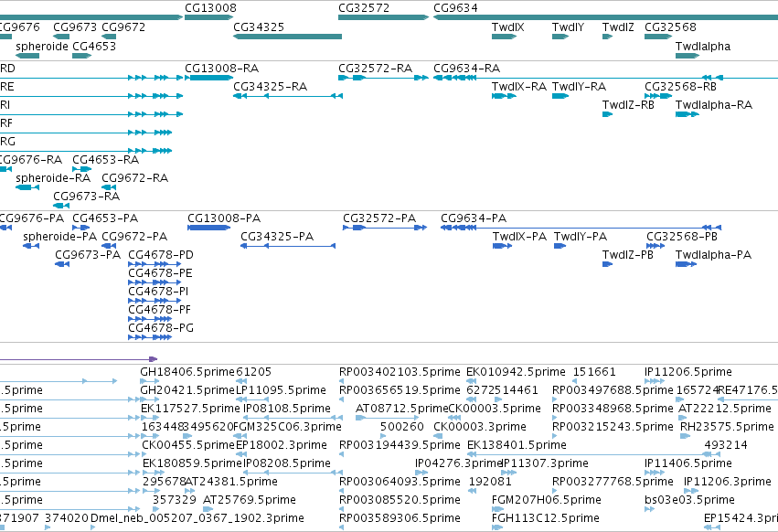Click the CG4678-PE protein label

point(160,273)
